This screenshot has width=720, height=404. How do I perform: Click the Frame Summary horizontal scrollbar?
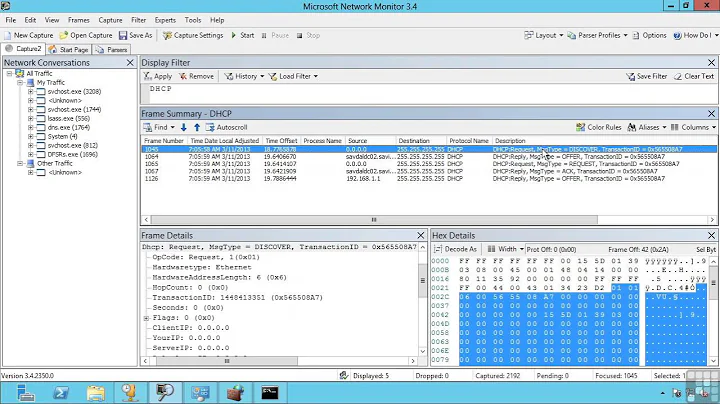pyautogui.click(x=374, y=220)
